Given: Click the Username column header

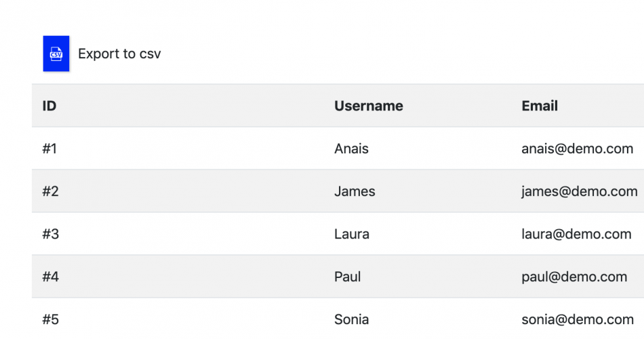Looking at the screenshot, I should [x=368, y=106].
